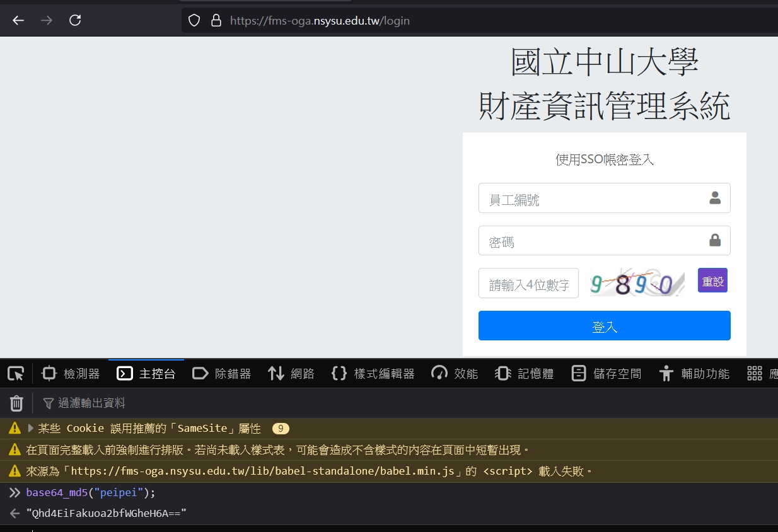Click the user silhouette icon in 員工編號 field

pos(715,198)
